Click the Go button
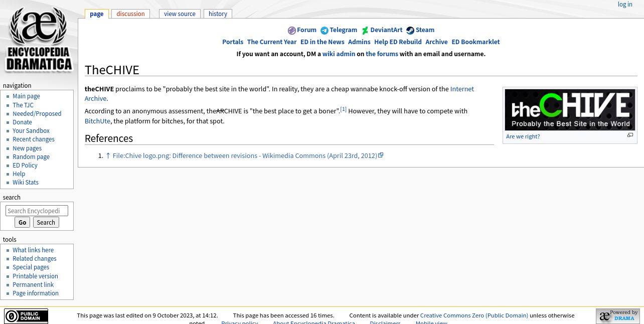644x324 pixels. tap(22, 223)
